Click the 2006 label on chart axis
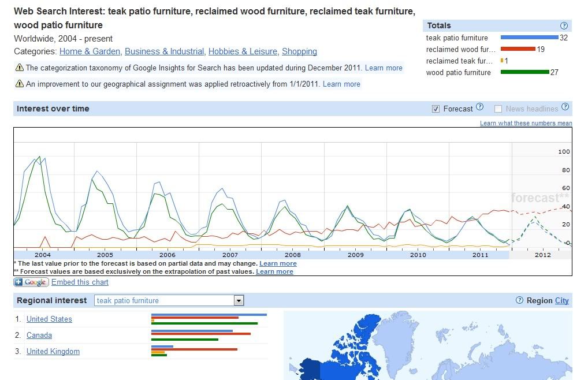588x380 pixels. [x=168, y=255]
